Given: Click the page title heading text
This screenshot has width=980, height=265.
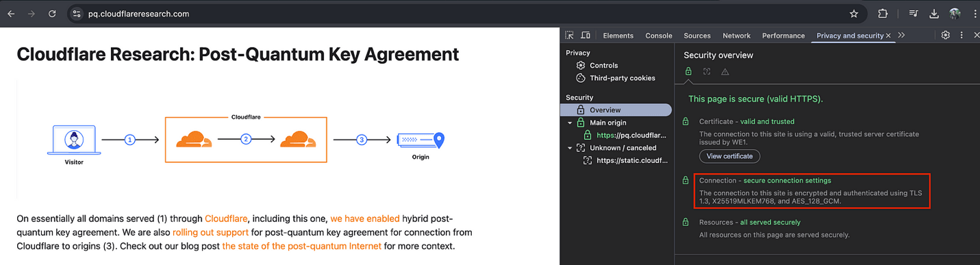Looking at the screenshot, I should pos(238,54).
